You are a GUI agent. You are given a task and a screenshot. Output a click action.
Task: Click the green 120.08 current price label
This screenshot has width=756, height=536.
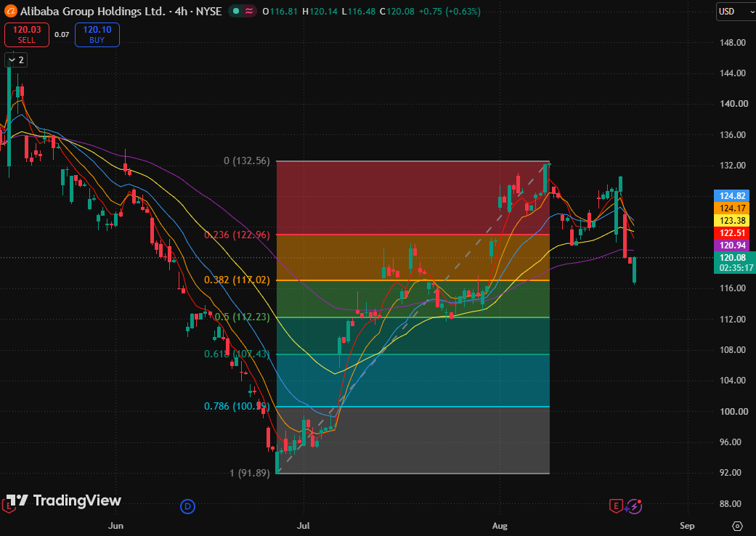732,258
